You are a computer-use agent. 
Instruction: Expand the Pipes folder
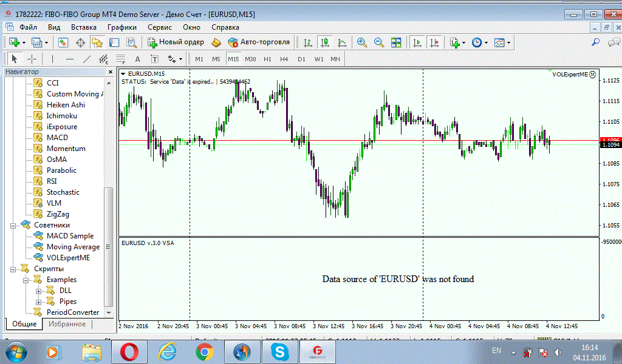tap(38, 302)
